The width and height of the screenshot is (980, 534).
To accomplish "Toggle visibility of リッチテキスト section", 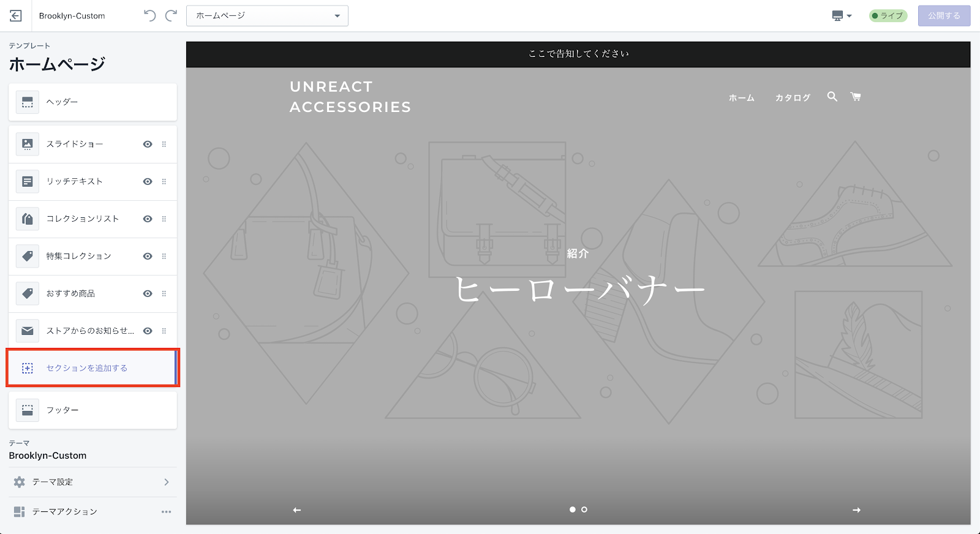I will pos(148,182).
